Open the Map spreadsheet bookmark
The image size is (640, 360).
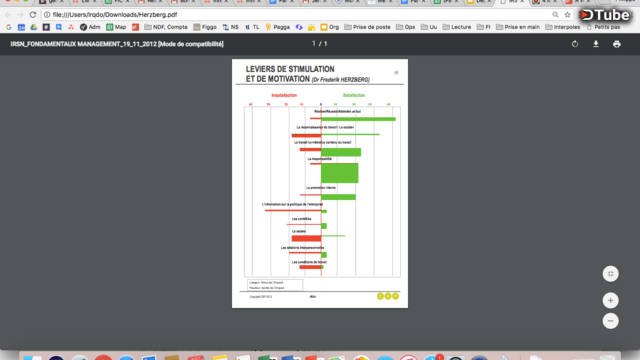[x=116, y=27]
